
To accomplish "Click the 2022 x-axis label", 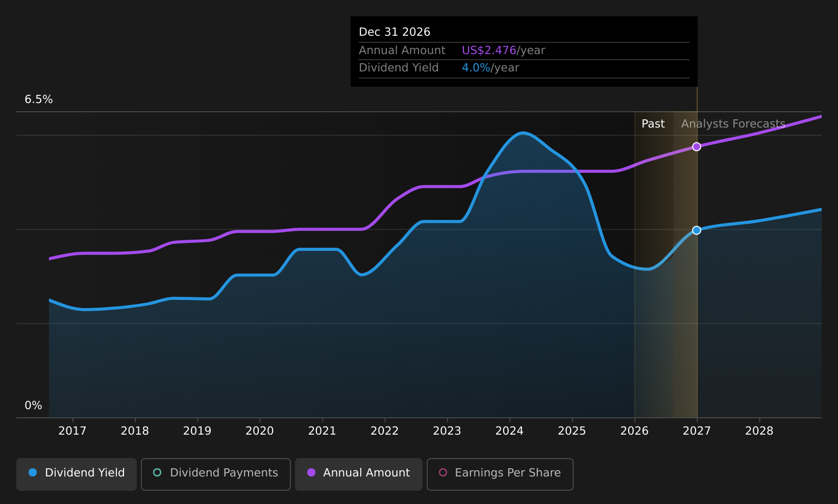I will point(385,431).
